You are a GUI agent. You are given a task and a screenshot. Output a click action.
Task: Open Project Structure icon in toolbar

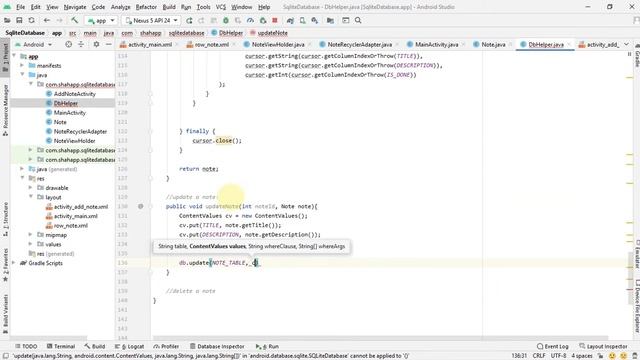(x=330, y=20)
